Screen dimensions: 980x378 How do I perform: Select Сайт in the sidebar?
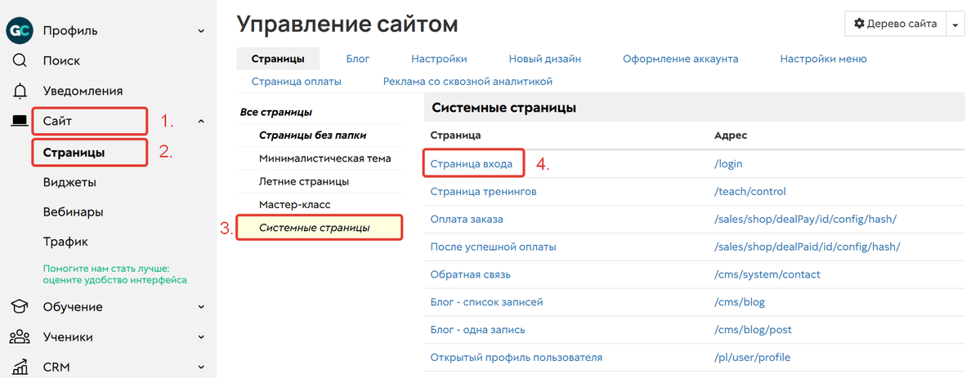pos(57,121)
